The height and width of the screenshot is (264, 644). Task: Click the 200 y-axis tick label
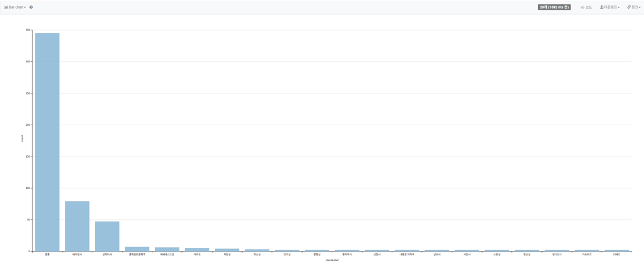tap(28, 125)
